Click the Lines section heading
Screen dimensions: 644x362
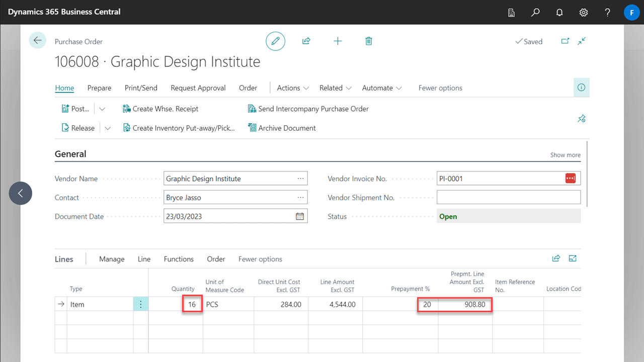pyautogui.click(x=64, y=259)
